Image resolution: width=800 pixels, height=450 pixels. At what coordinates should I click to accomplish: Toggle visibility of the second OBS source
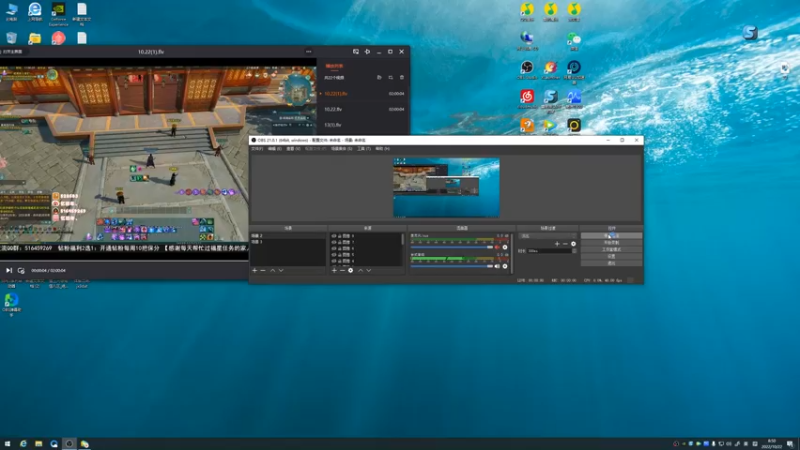coord(334,242)
